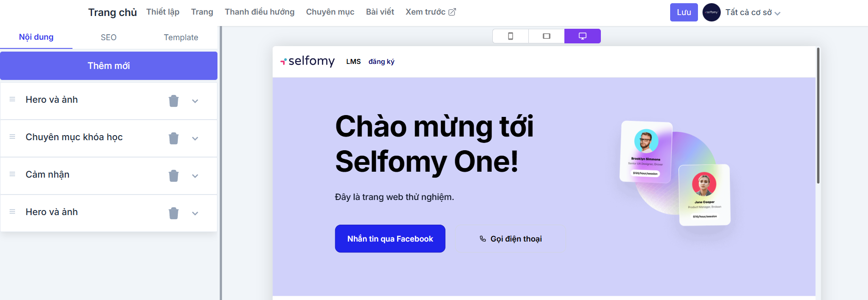868x300 pixels.
Task: Click the Lưu save button
Action: point(684,12)
